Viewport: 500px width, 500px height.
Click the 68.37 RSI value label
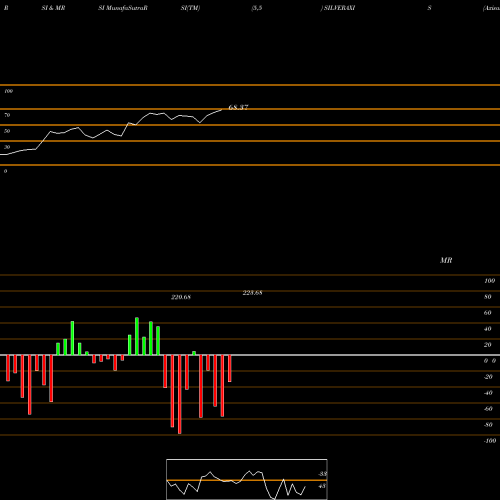pyautogui.click(x=238, y=107)
